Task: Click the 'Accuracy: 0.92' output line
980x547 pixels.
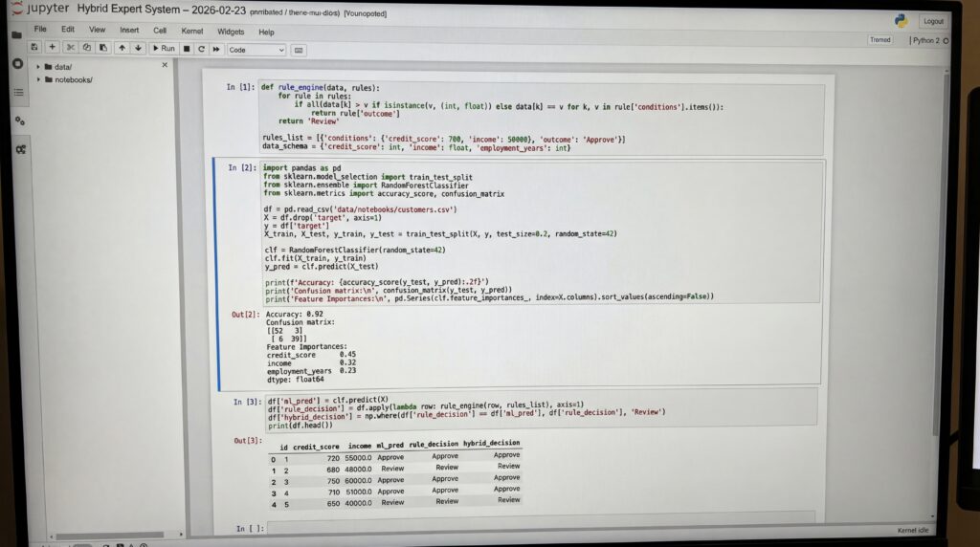Action: pyautogui.click(x=295, y=314)
